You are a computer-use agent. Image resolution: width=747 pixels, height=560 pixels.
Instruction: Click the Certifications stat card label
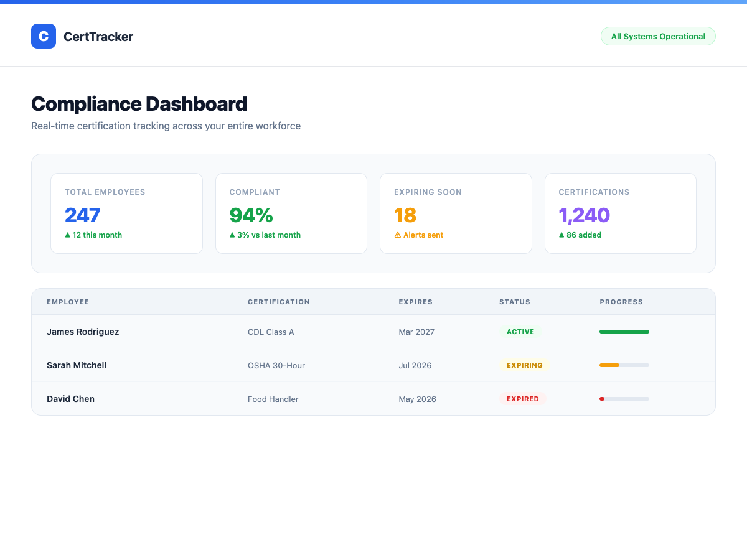594,192
